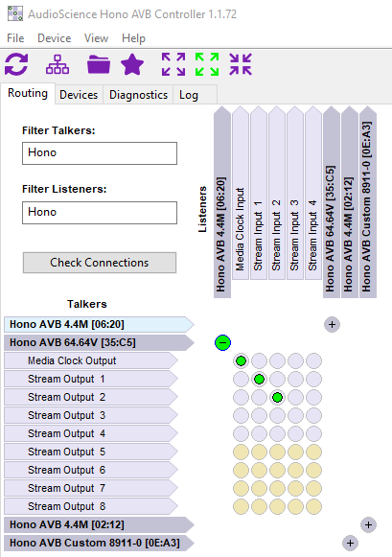Click listener column Hono AVB 4.4M [06:20]
This screenshot has width=392, height=557.
(x=222, y=201)
